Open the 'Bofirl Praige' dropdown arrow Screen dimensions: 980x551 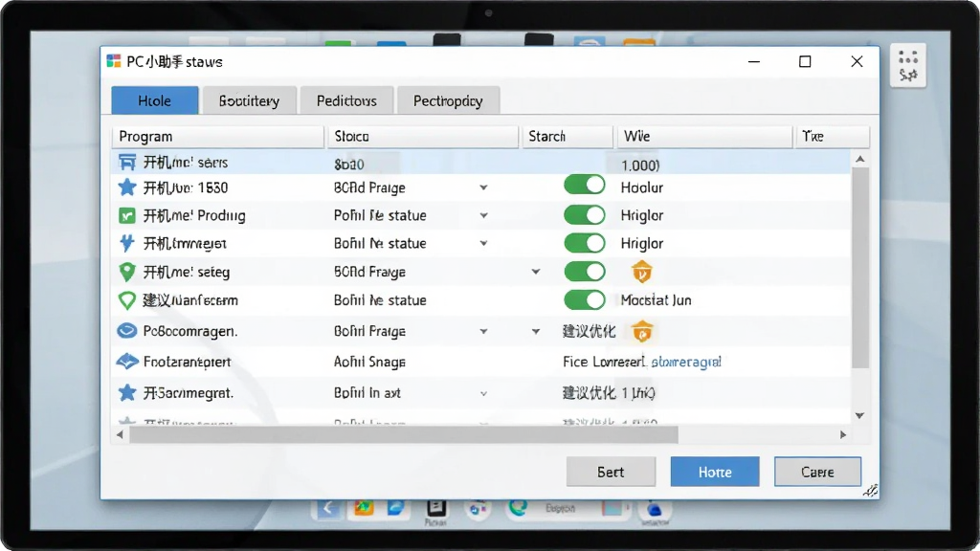click(483, 332)
